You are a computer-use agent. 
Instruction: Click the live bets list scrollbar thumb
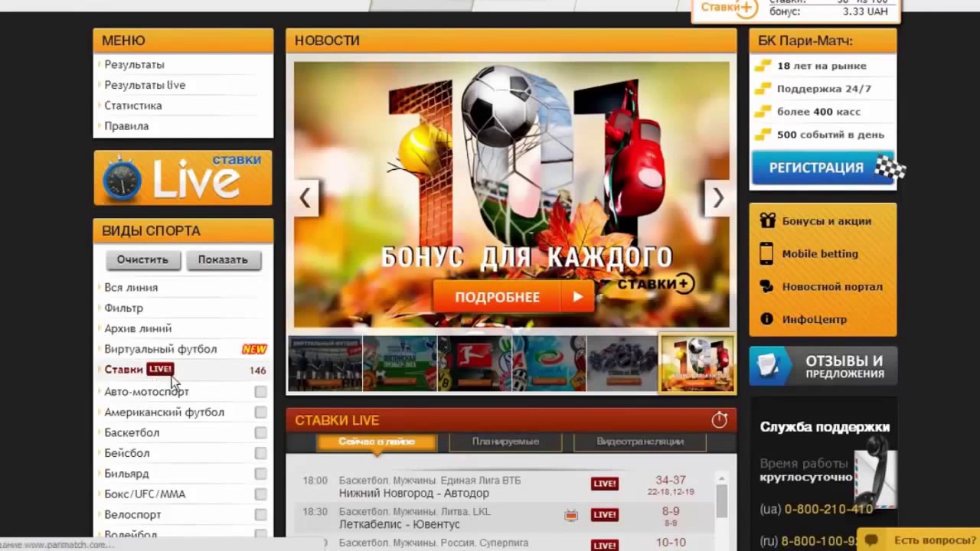tap(721, 501)
